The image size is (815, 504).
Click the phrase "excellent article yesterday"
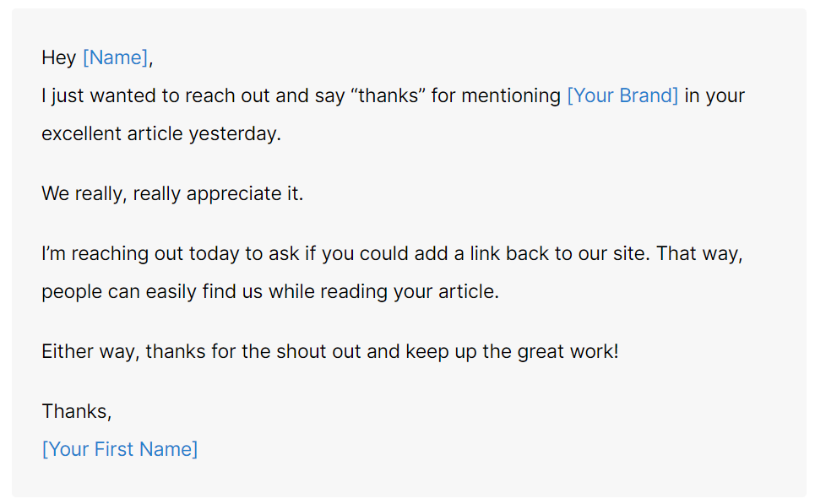pos(160,133)
